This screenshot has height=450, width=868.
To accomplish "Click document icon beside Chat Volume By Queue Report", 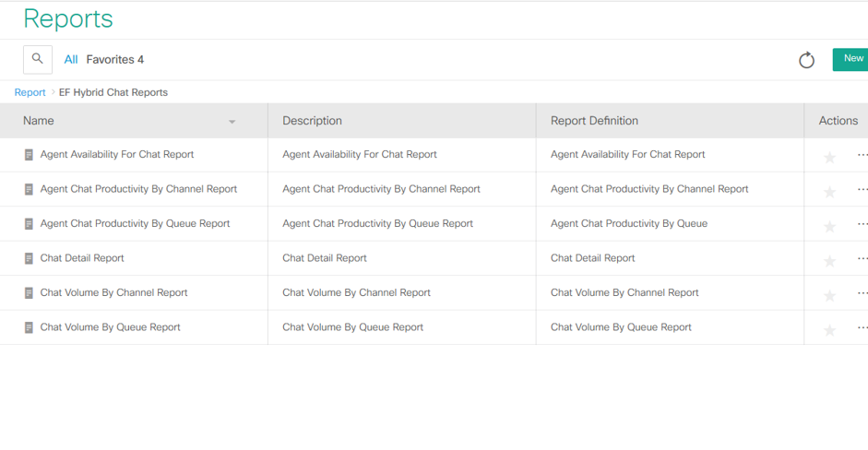I will coord(29,327).
